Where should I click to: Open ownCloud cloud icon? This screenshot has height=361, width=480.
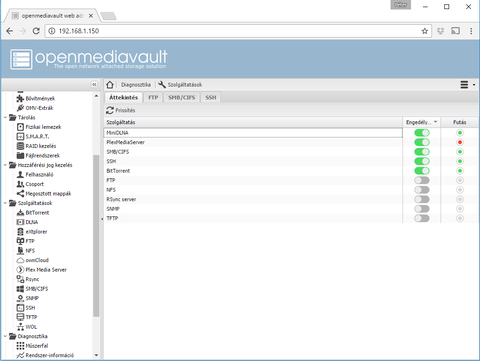[20, 260]
